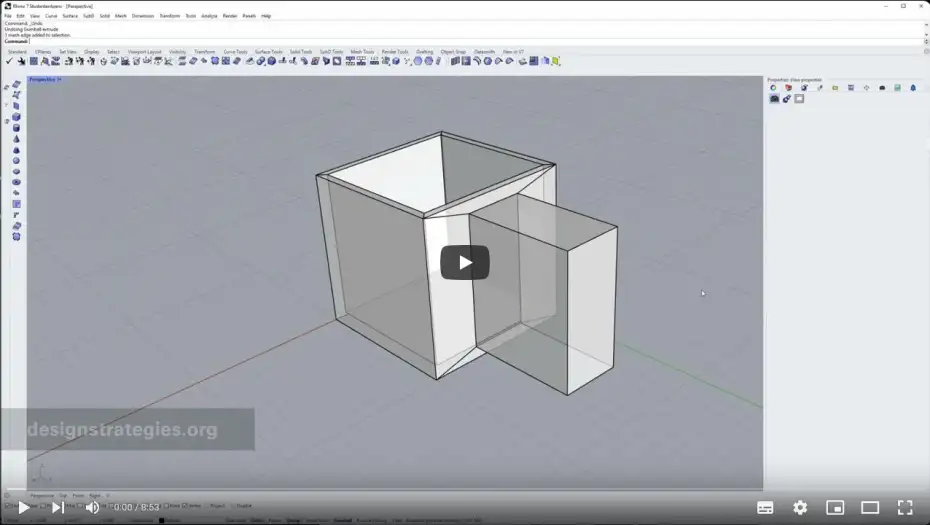
Task: Mute the video with the speaker icon
Action: [x=93, y=507]
